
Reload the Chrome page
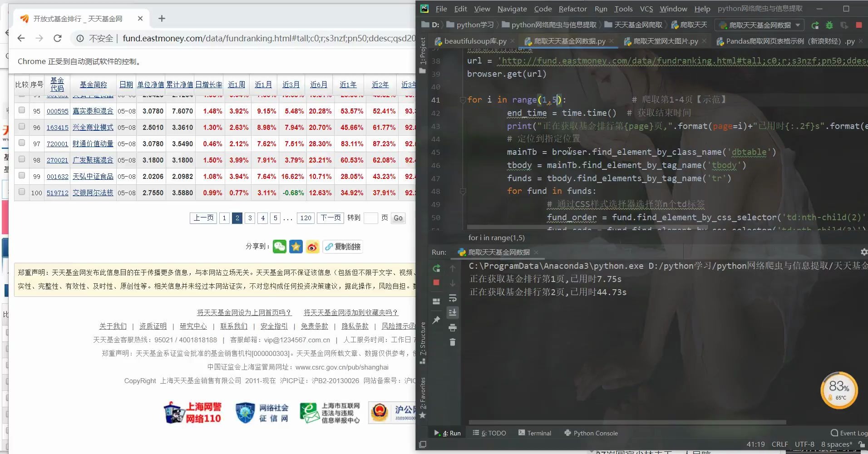57,38
